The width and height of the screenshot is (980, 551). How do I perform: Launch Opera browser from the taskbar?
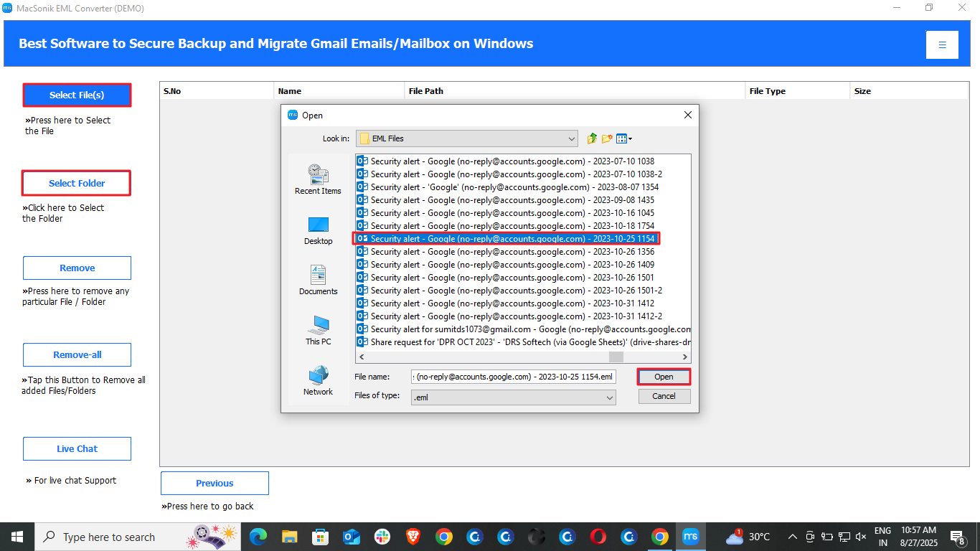pyautogui.click(x=598, y=537)
